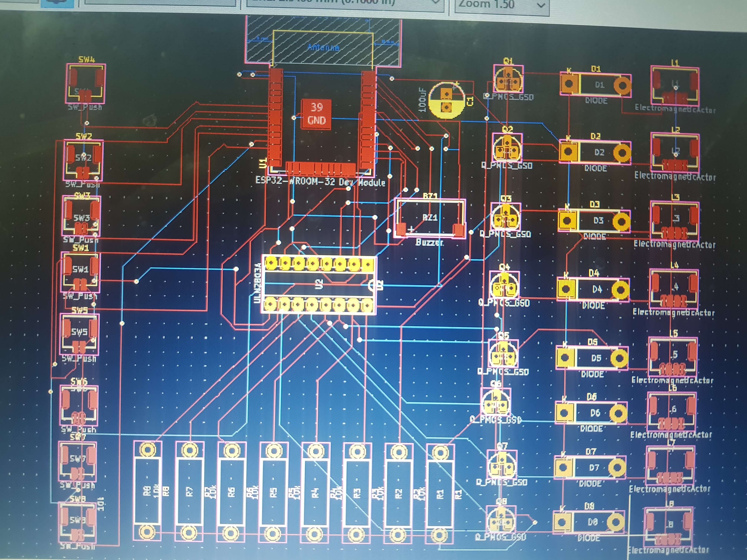Screen dimensions: 747x560
Task: Select the ESP32-WROOM-32 module's 39 GND pad
Action: point(316,114)
